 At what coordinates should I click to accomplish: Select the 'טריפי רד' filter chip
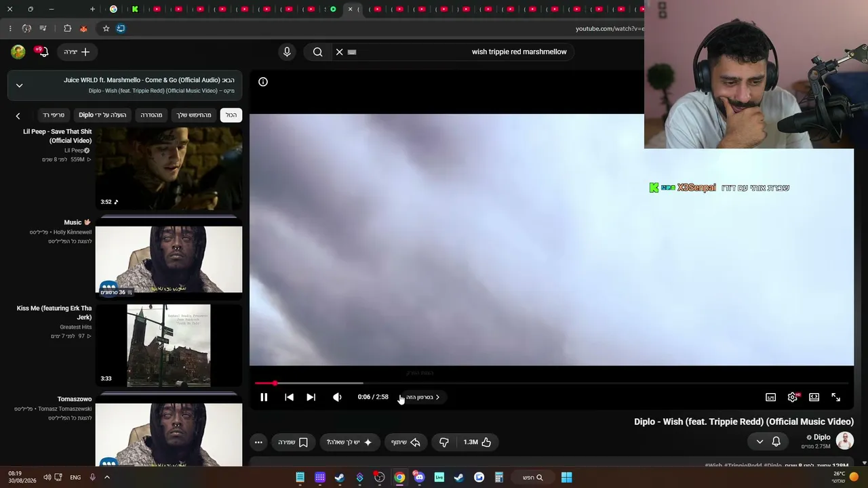click(54, 115)
